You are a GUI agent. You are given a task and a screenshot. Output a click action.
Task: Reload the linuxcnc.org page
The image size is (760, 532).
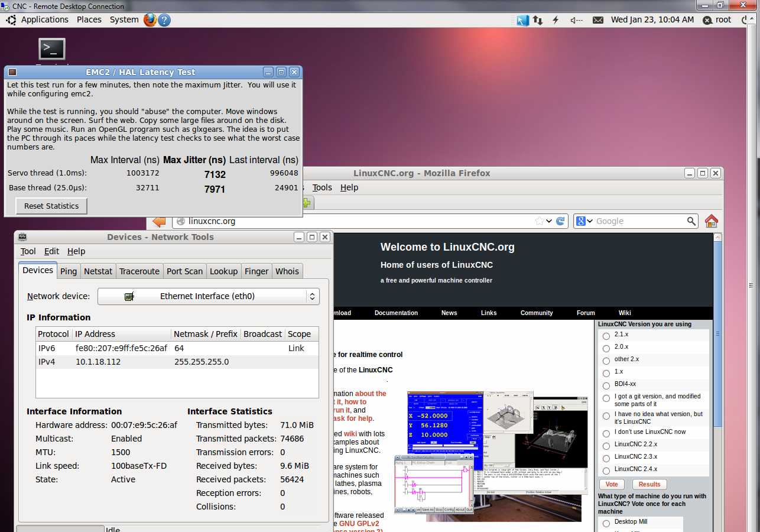(x=560, y=221)
